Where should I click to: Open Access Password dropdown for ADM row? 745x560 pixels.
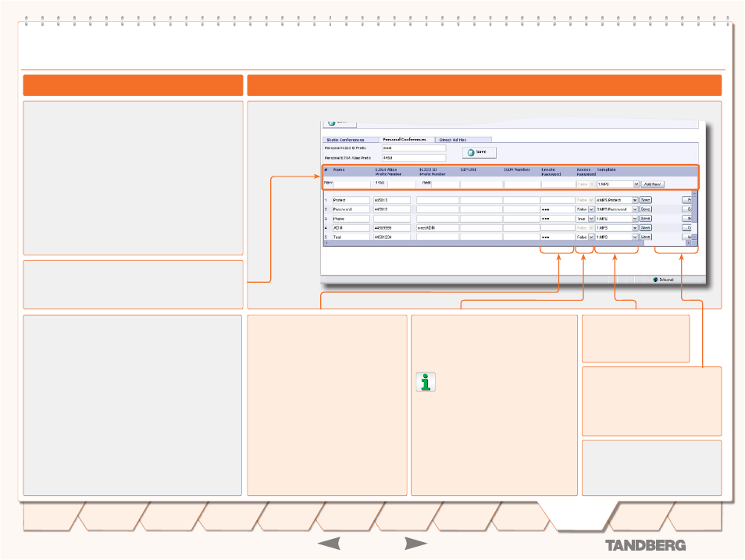tap(585, 228)
